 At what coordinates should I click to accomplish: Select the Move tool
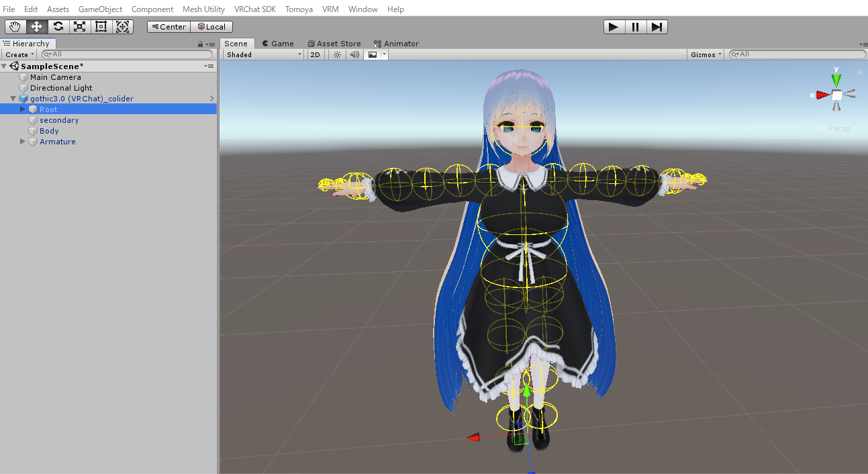pos(36,27)
